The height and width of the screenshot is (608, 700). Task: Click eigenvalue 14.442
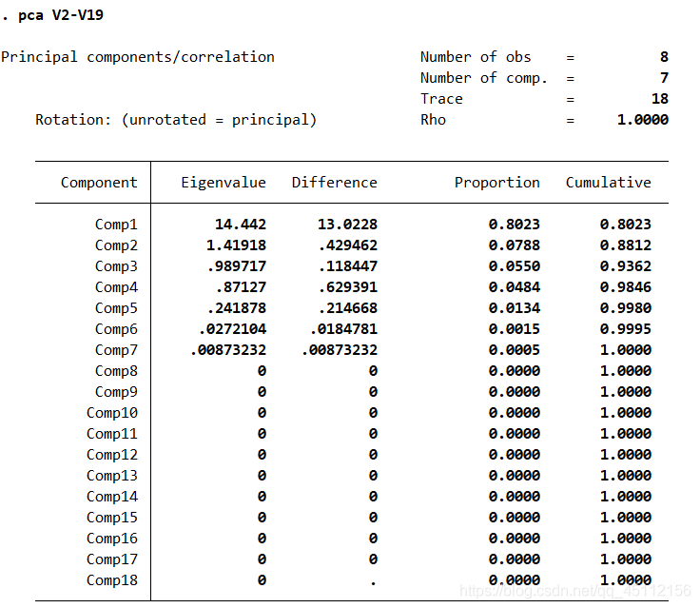(x=241, y=225)
